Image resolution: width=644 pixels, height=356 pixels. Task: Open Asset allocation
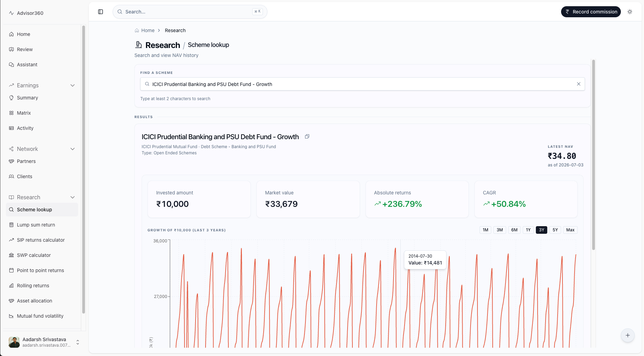click(x=42, y=301)
